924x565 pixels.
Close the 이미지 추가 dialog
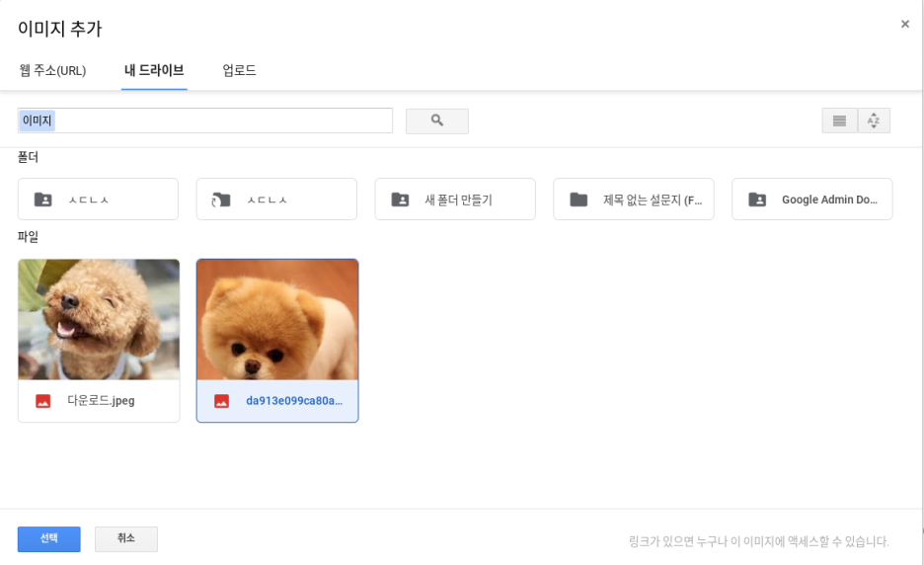(x=905, y=24)
